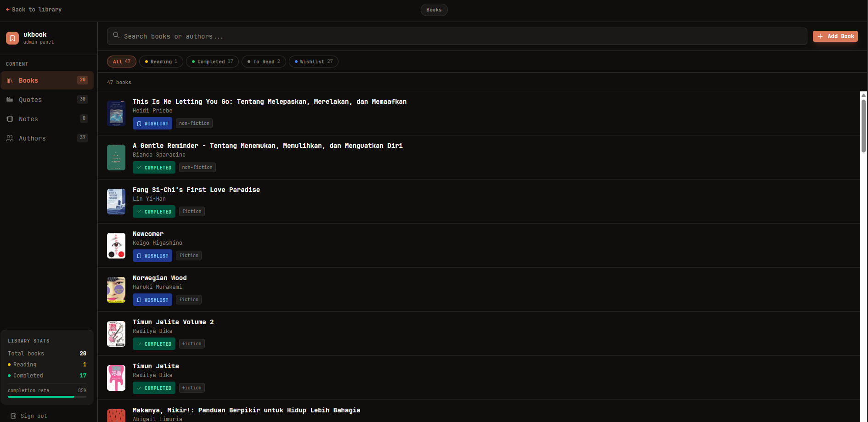Open the 'Makanya, Mikir!' book title

(x=246, y=410)
